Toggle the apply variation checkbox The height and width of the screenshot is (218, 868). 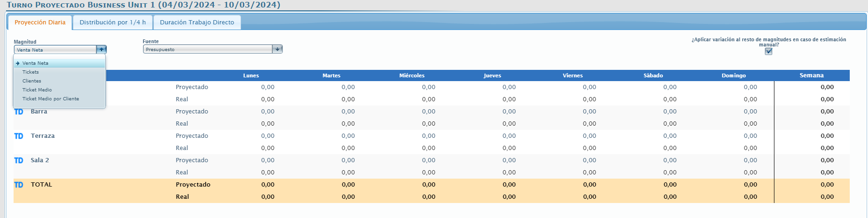(768, 52)
